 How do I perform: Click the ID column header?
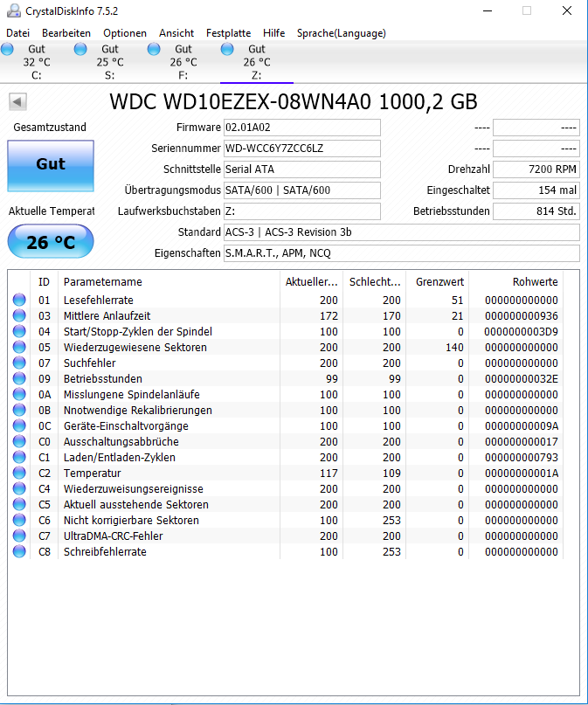pyautogui.click(x=44, y=282)
